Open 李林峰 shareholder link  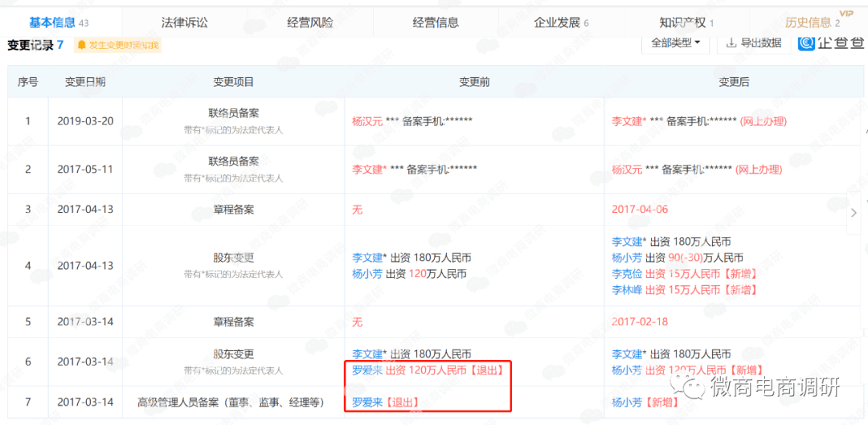coord(627,289)
